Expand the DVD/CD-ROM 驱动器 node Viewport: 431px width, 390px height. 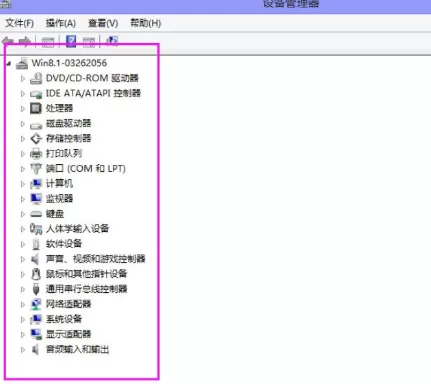pyautogui.click(x=23, y=79)
